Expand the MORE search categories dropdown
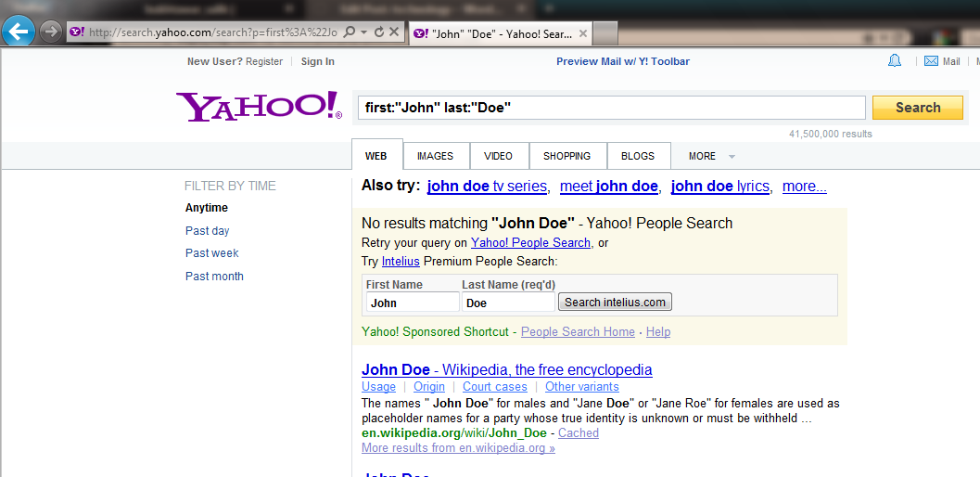 coord(712,156)
